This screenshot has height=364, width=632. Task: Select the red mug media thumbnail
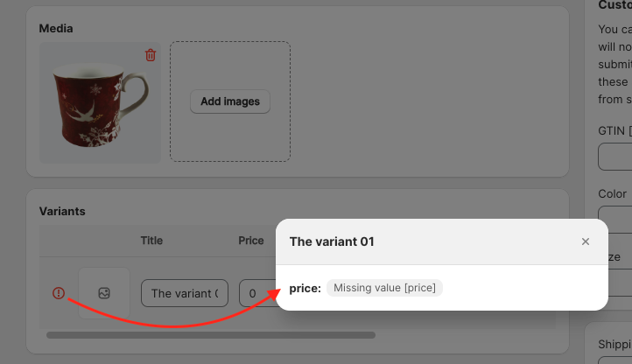point(100,102)
